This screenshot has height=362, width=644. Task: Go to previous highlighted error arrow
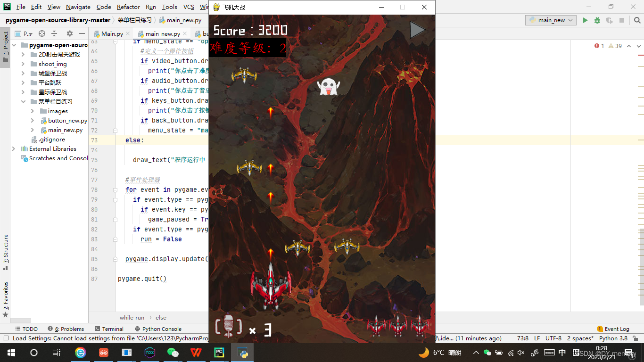[x=628, y=46]
